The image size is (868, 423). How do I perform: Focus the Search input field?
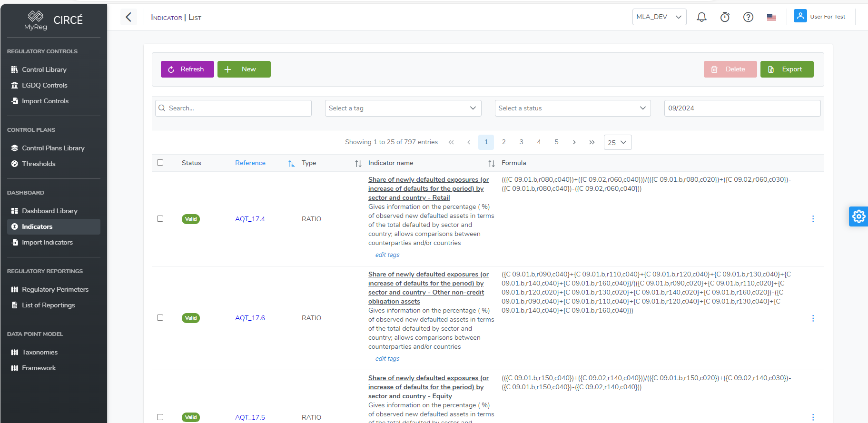pyautogui.click(x=233, y=108)
